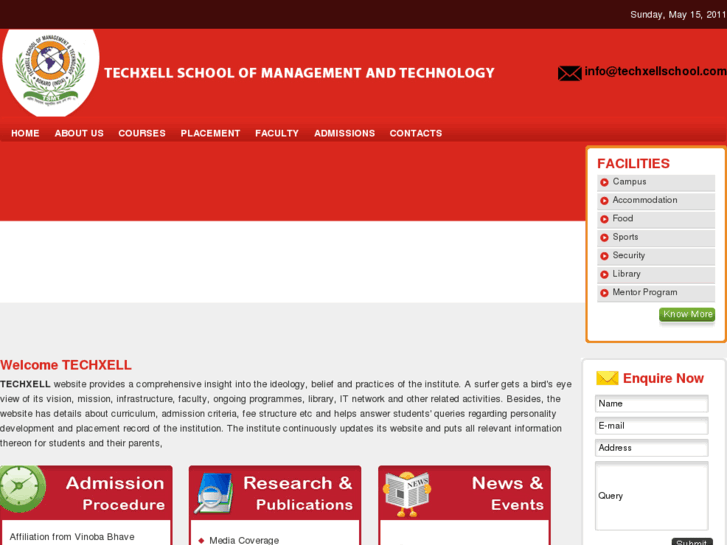Open the Campus facility link
727x545 pixels.
(x=629, y=182)
